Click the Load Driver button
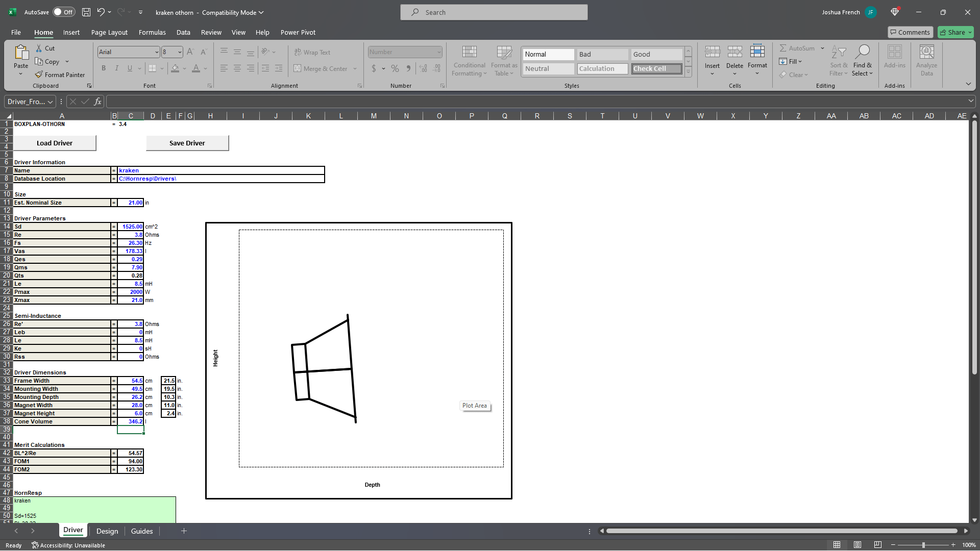Image resolution: width=980 pixels, height=551 pixels. click(55, 143)
